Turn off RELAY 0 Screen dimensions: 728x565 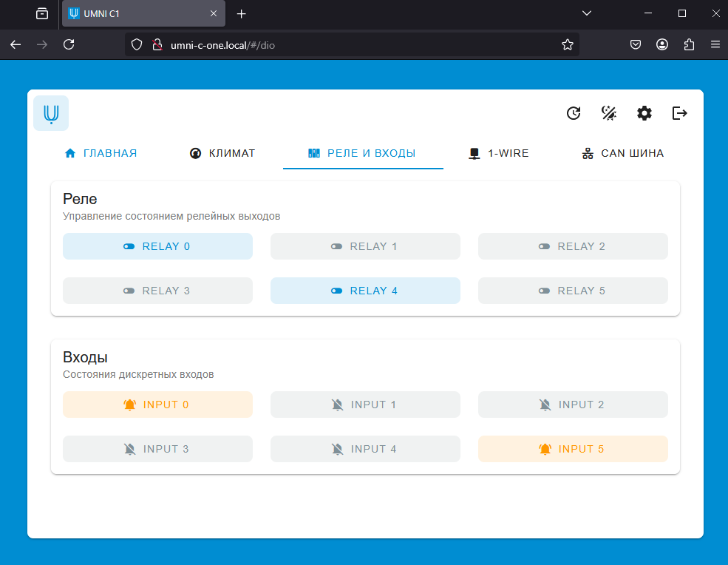158,246
